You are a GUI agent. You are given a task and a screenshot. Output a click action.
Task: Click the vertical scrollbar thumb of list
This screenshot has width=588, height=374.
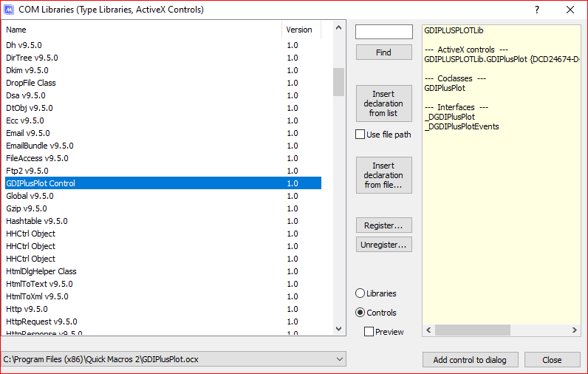click(338, 82)
